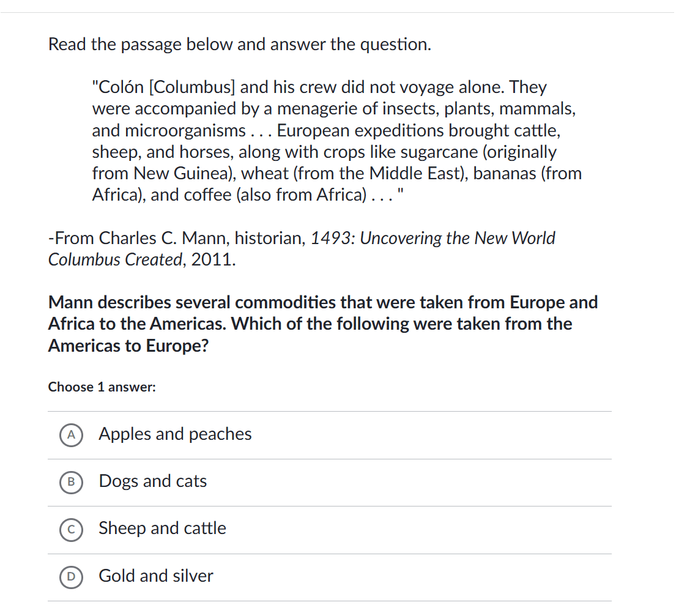The height and width of the screenshot is (616, 698).
Task: Pick radio option C
Action: click(72, 529)
